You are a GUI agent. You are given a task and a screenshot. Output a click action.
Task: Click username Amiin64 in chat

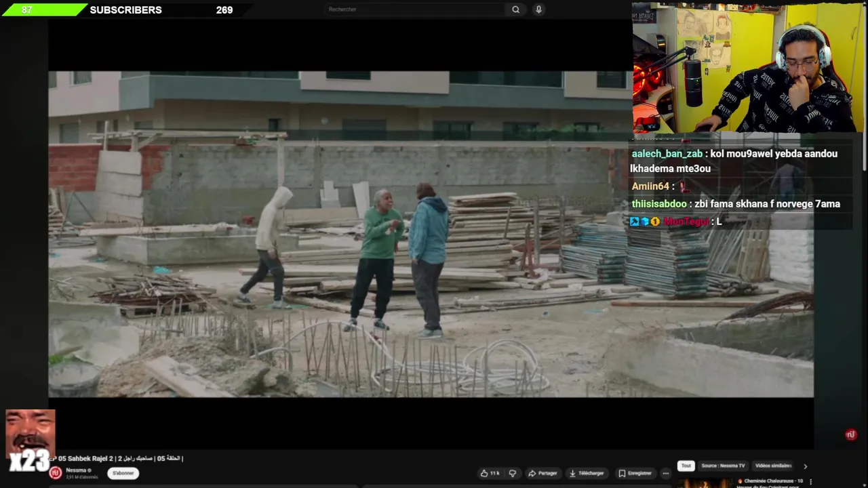click(x=650, y=186)
